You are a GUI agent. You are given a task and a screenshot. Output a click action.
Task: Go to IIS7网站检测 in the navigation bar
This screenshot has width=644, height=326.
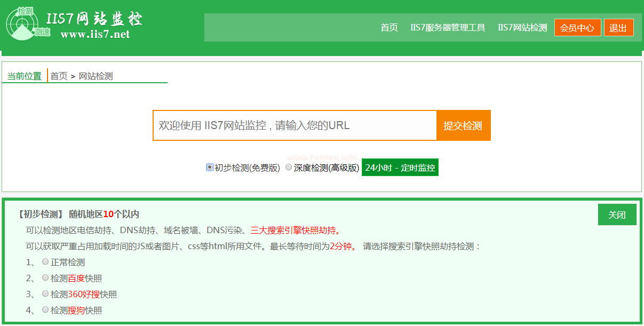tap(522, 28)
